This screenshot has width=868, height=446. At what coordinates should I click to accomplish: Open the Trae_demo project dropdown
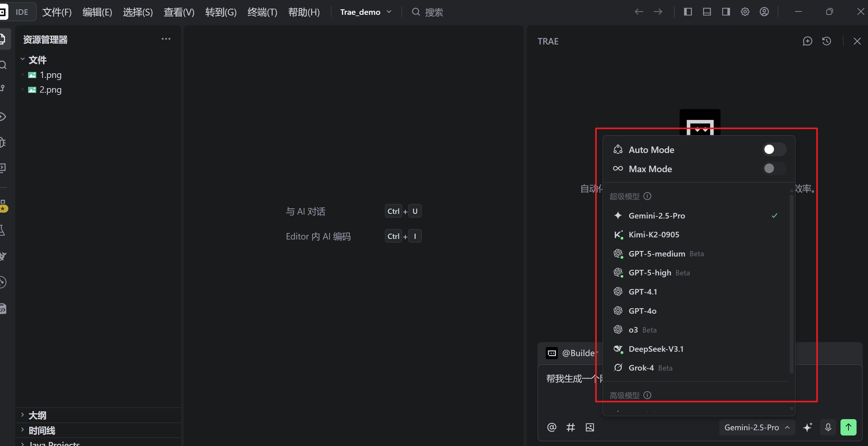pos(366,12)
